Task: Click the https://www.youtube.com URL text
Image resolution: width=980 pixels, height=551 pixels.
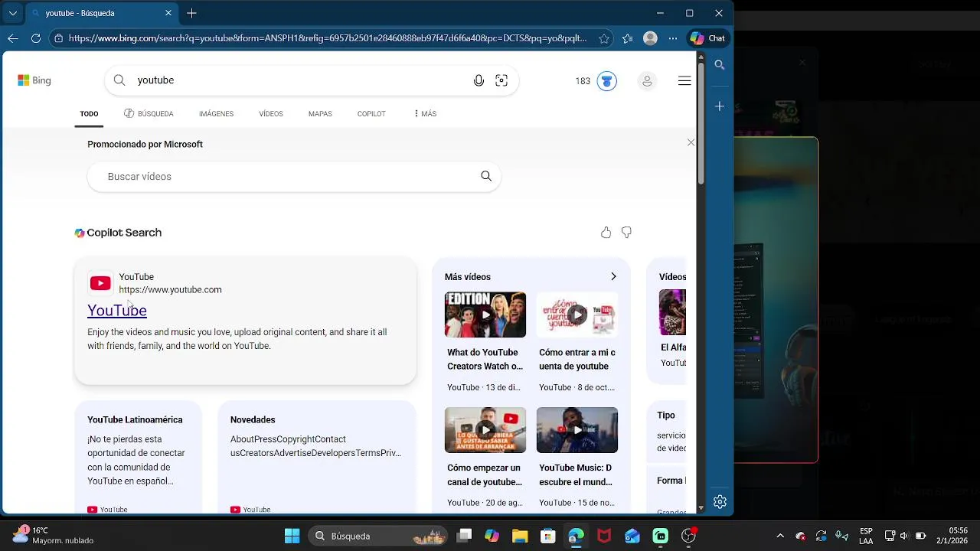Action: click(x=170, y=289)
